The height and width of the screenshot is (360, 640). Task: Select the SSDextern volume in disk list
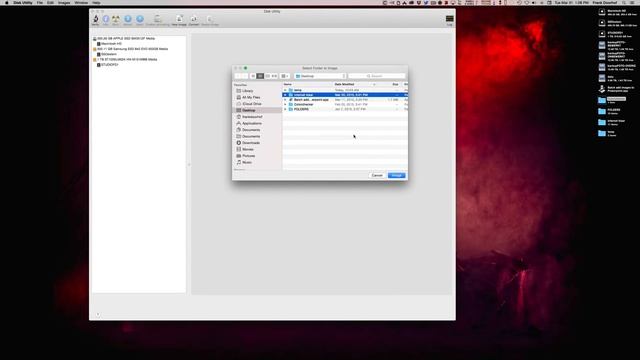[x=107, y=54]
